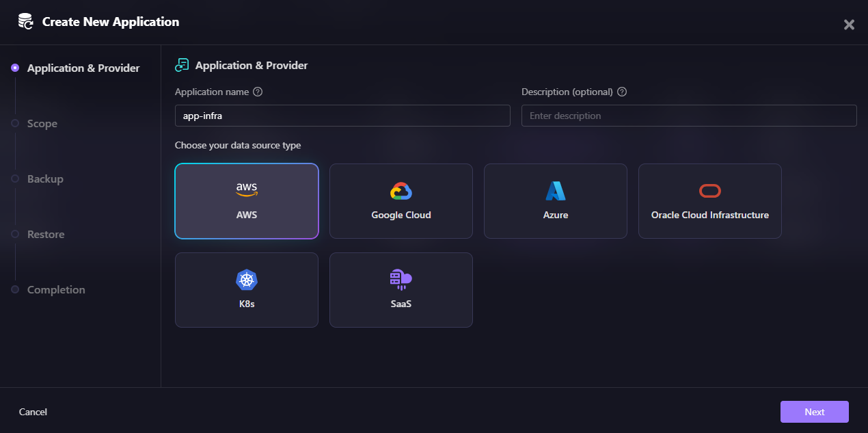Choose the K8s data source card
868x433 pixels.
(247, 290)
